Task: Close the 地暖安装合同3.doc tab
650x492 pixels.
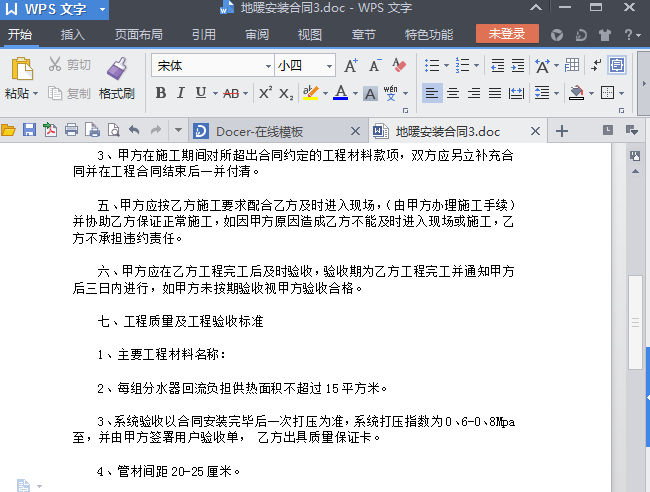Action: (535, 131)
